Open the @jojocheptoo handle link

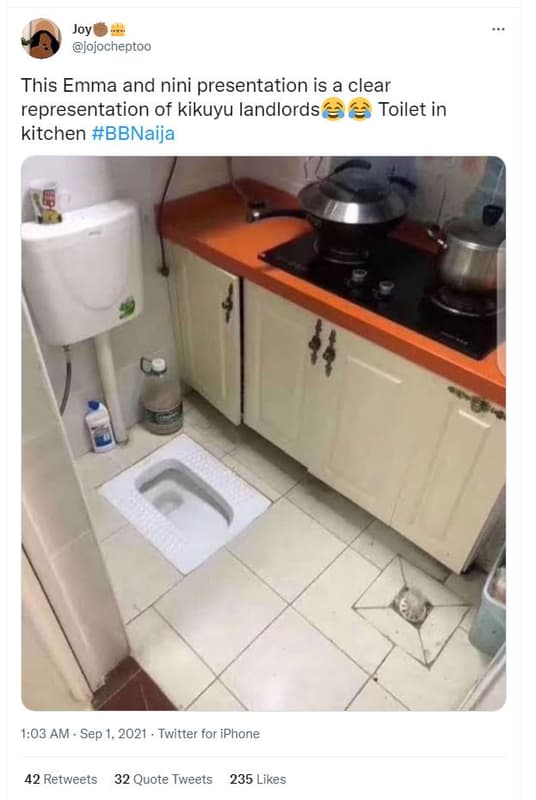tap(111, 46)
